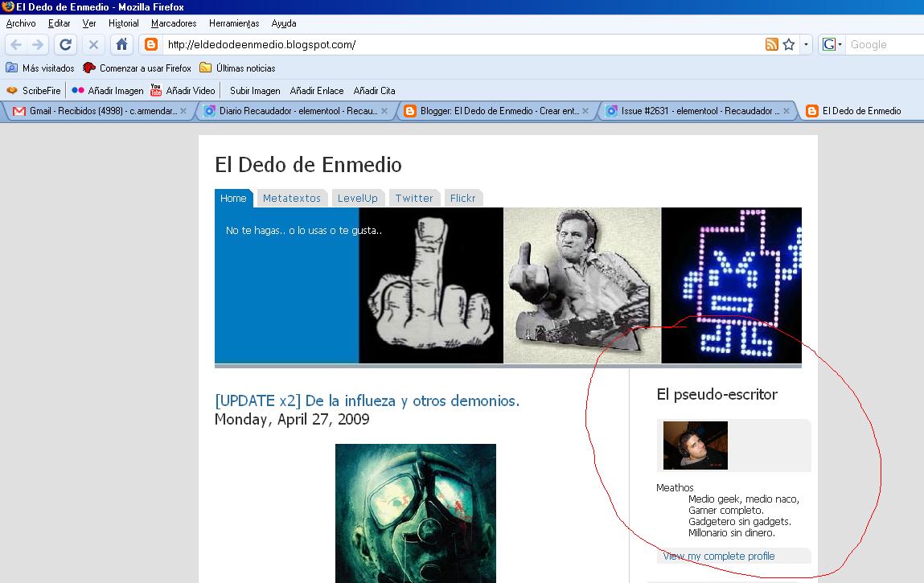Close the Issue #2631 tab

(786, 111)
